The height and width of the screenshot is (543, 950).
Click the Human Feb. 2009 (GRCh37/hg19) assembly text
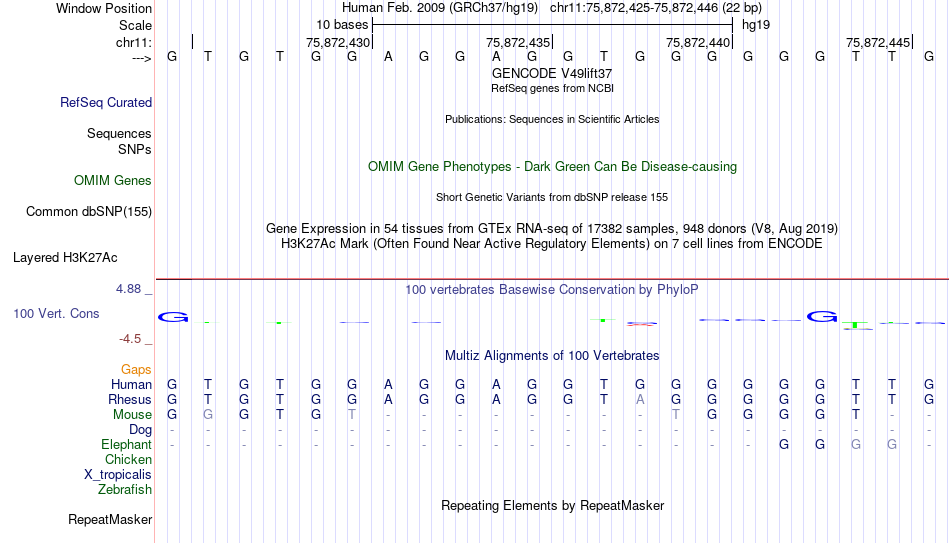[x=440, y=8]
